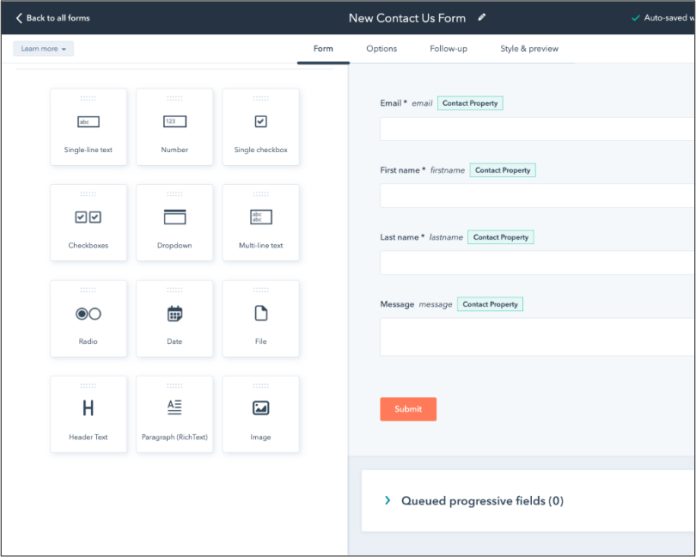Select the Checkboxes field tile
696x557 pixels.
click(88, 222)
